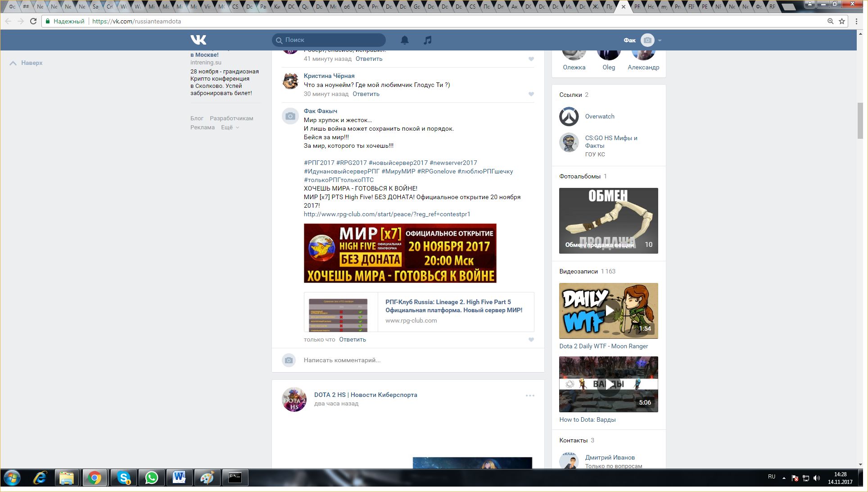This screenshot has width=868, height=492.
Task: Open DOTA 2 HS community avatar
Action: [x=294, y=399]
